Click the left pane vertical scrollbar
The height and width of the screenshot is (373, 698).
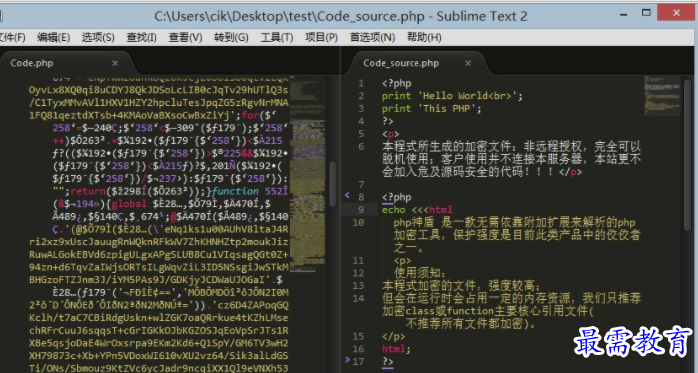333,184
